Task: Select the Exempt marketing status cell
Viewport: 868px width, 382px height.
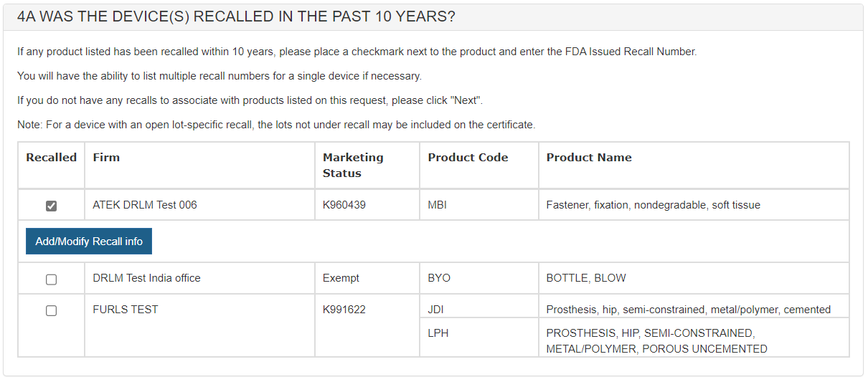Action: tap(341, 278)
